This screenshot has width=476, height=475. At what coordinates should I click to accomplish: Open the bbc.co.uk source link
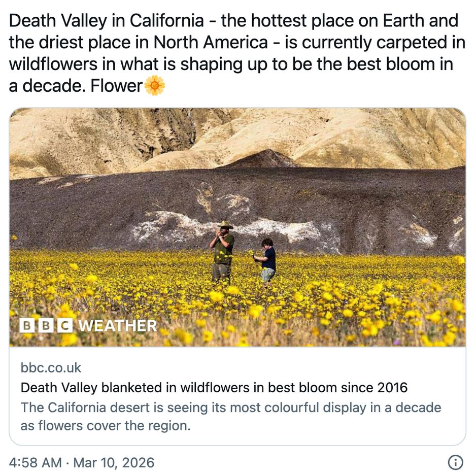coord(51,367)
